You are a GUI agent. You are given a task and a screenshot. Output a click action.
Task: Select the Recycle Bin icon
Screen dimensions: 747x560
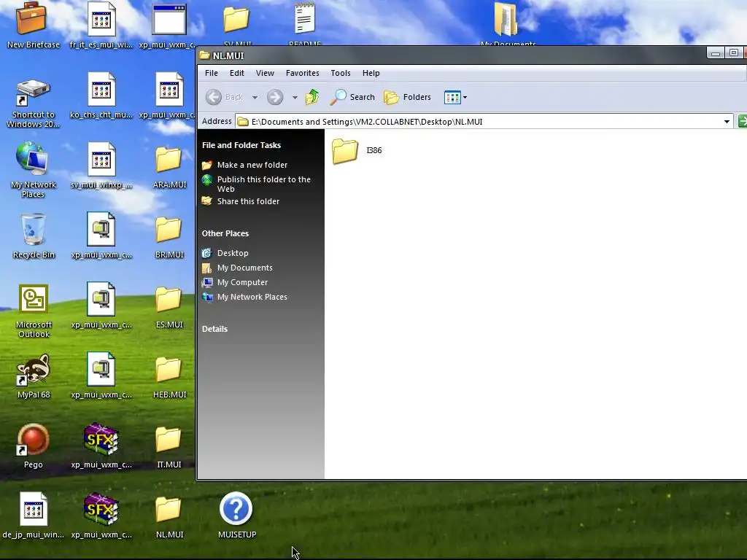click(33, 236)
